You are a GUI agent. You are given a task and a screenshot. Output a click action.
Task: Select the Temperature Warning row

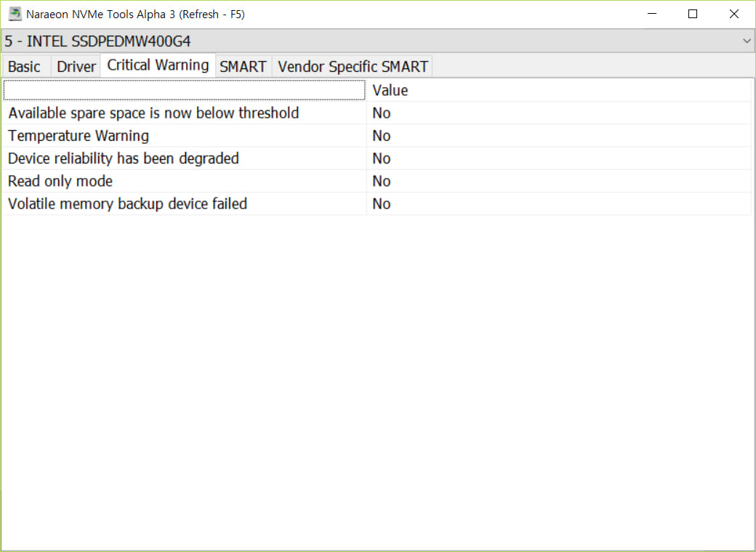click(x=377, y=136)
